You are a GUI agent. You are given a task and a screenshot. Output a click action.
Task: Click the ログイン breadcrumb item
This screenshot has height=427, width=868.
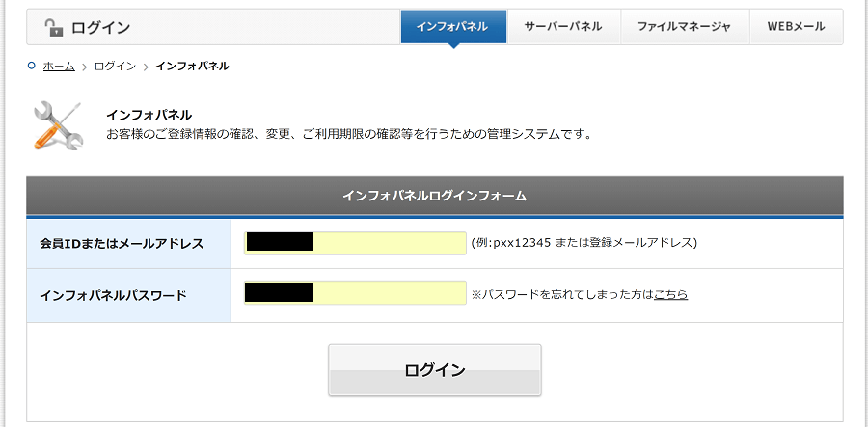(115, 67)
